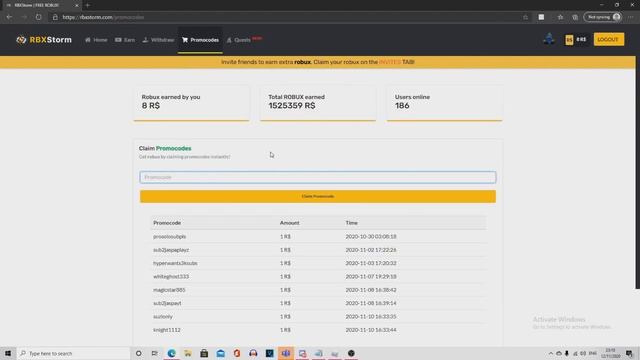Open Microsoft Store from the taskbar
The width and height of the screenshot is (640, 360).
[x=204, y=353]
